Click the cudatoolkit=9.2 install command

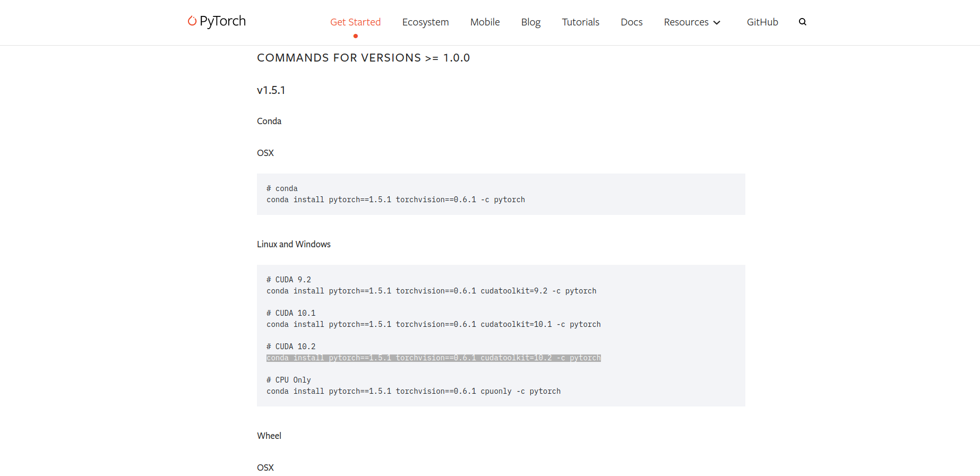[x=431, y=291]
